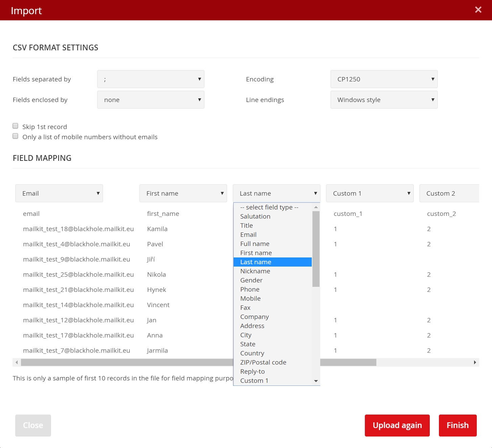Click the horizontal scrollbar under the table
Viewport: 492px width, 448px height.
pos(125,363)
